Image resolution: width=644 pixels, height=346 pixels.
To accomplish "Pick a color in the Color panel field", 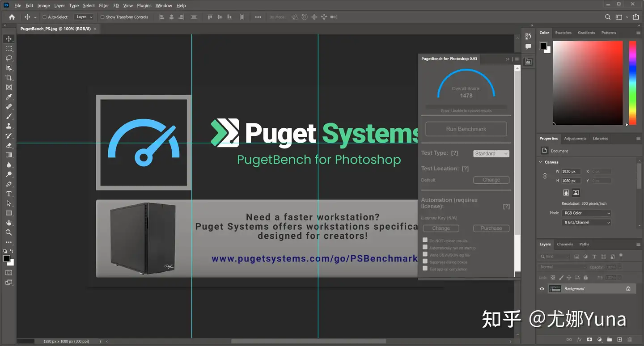I will [x=588, y=83].
